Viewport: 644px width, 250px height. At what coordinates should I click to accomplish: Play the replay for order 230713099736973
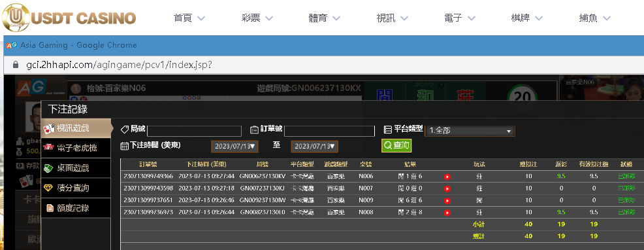[x=447, y=213]
